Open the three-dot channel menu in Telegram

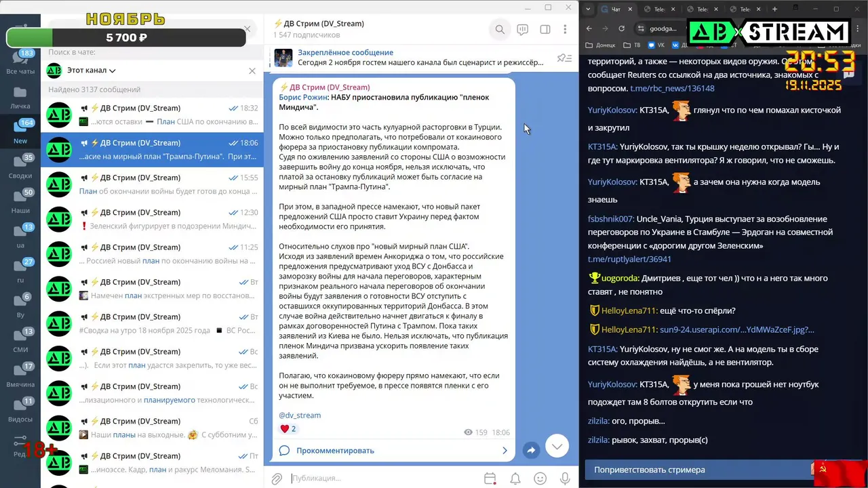[565, 29]
